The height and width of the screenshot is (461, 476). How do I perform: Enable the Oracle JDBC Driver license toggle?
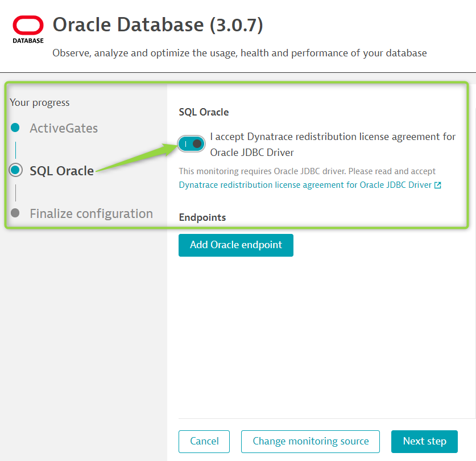pyautogui.click(x=191, y=144)
